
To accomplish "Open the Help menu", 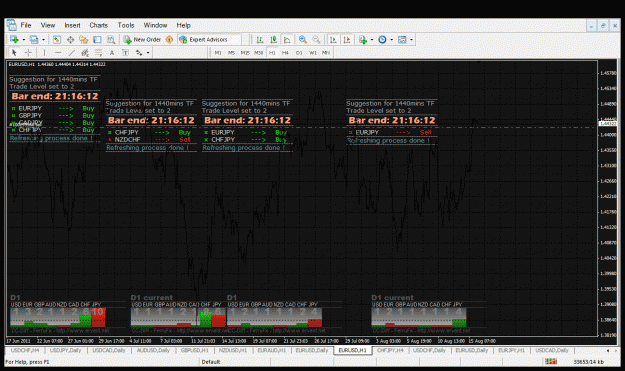I will [183, 25].
